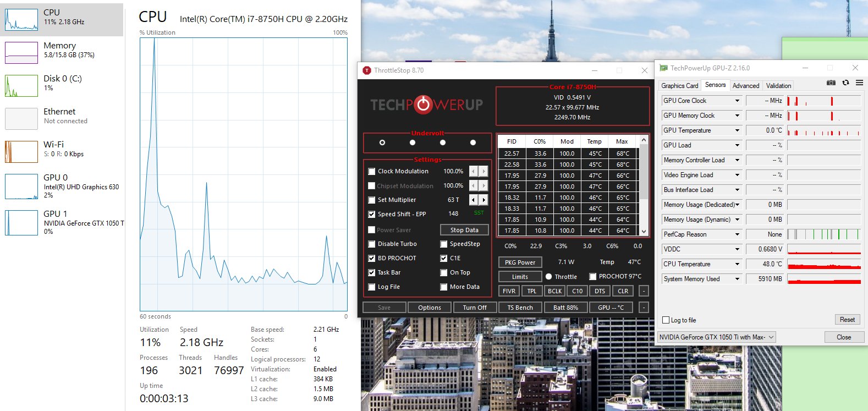The height and width of the screenshot is (411, 868).
Task: Click the Set Multiplier value field 63 T
Action: (x=453, y=200)
